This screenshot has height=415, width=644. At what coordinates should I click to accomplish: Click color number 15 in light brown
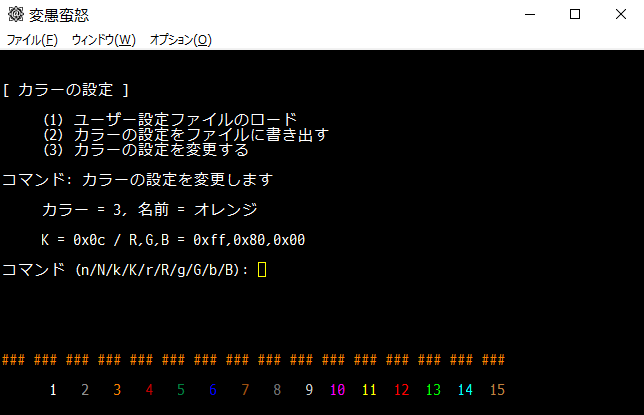click(497, 390)
